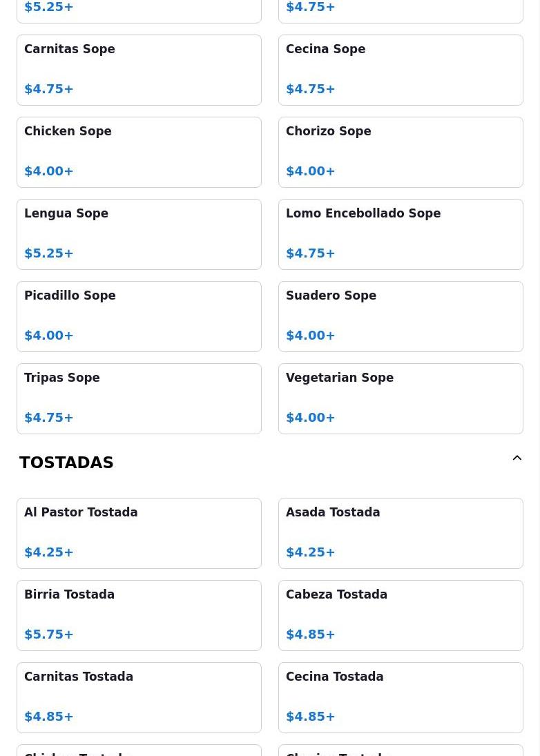Select the Carnitas Tostada card
Screen dimensions: 540x756
point(139,698)
